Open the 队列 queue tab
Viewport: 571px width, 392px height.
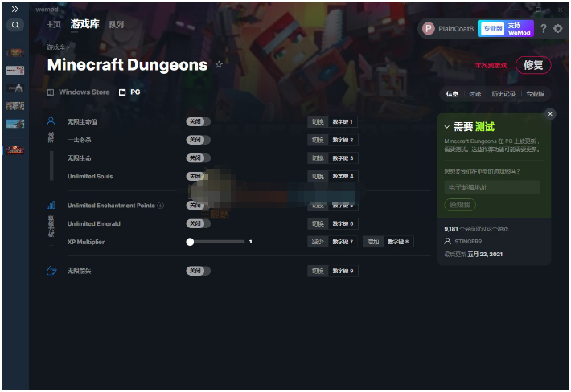117,24
